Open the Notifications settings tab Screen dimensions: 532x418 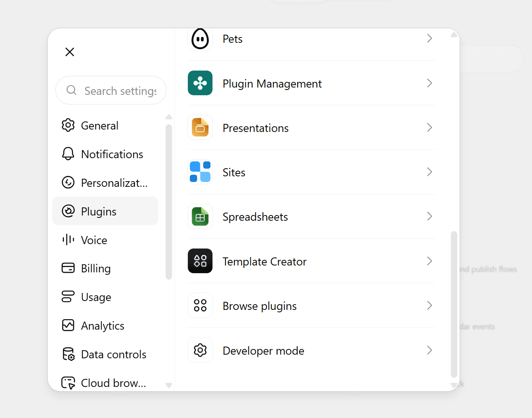coord(105,154)
